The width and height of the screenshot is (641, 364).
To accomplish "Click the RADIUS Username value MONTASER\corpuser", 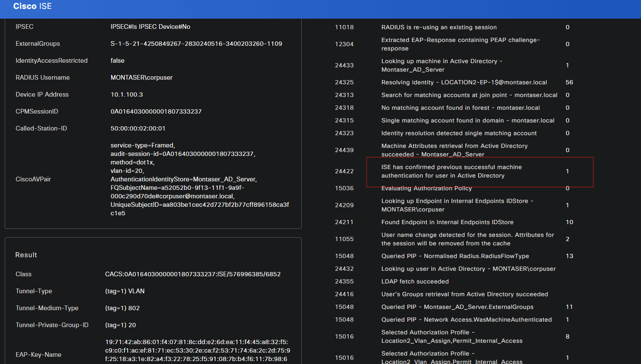I will coord(142,78).
